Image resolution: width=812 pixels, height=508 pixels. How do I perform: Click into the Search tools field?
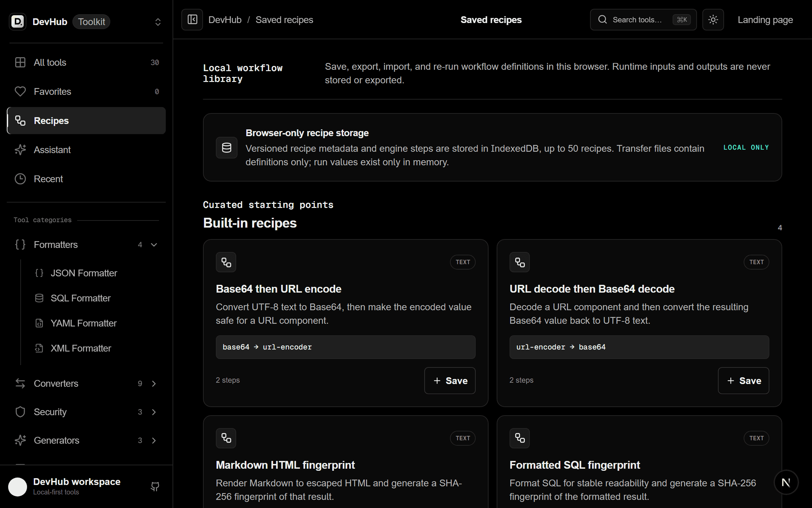[643, 20]
